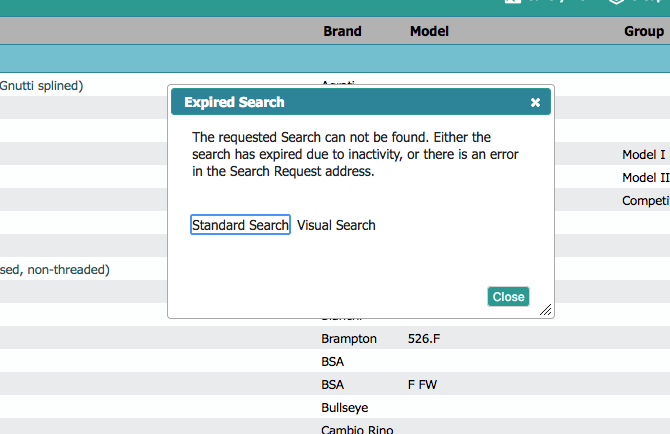Click the 526.F model cell

click(424, 339)
